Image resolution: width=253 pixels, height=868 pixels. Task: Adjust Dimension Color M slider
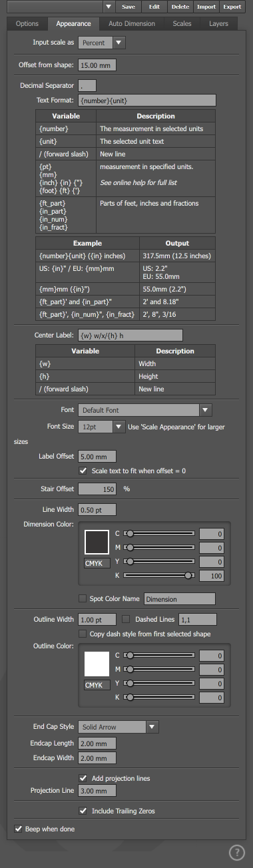tap(160, 547)
